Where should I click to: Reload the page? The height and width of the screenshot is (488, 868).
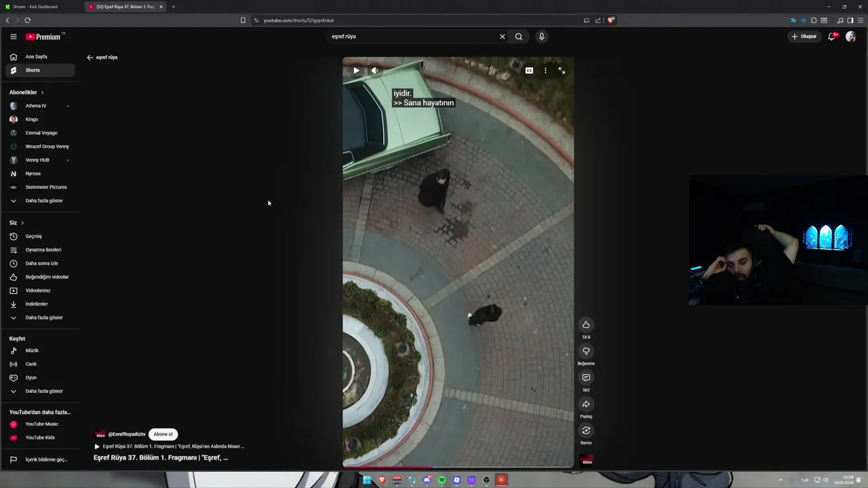[28, 20]
